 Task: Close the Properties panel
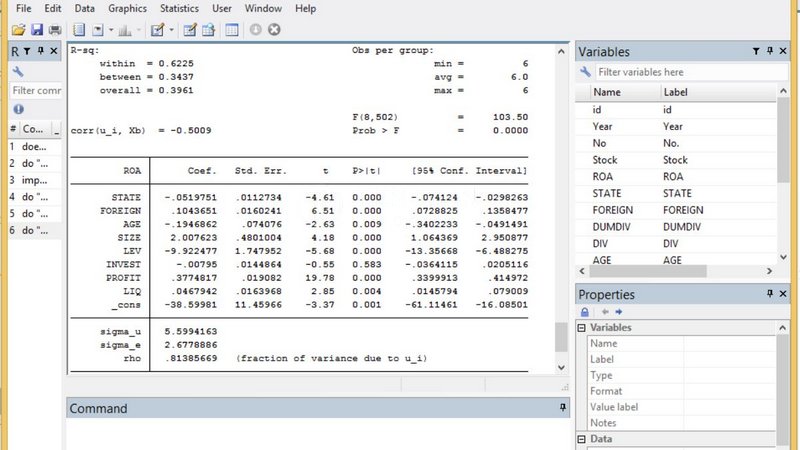point(783,294)
